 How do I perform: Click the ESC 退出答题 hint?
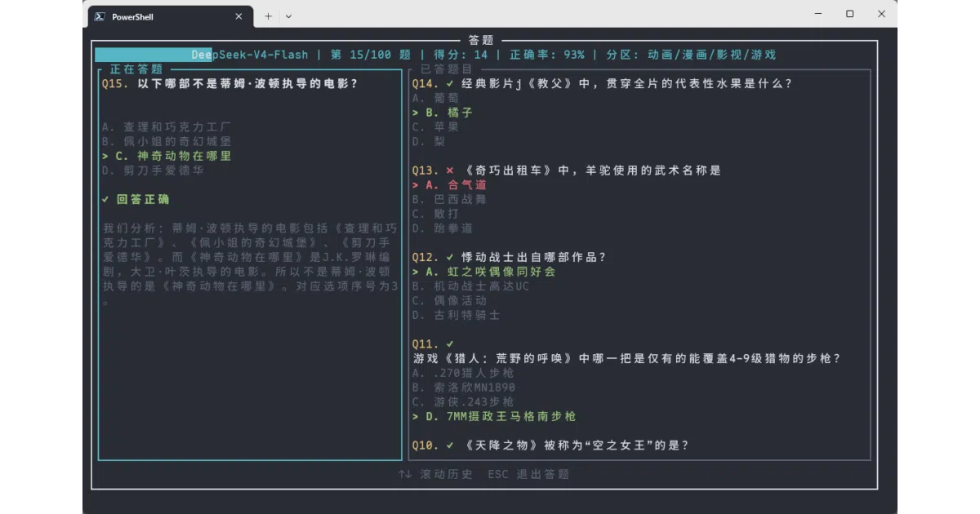click(x=528, y=474)
